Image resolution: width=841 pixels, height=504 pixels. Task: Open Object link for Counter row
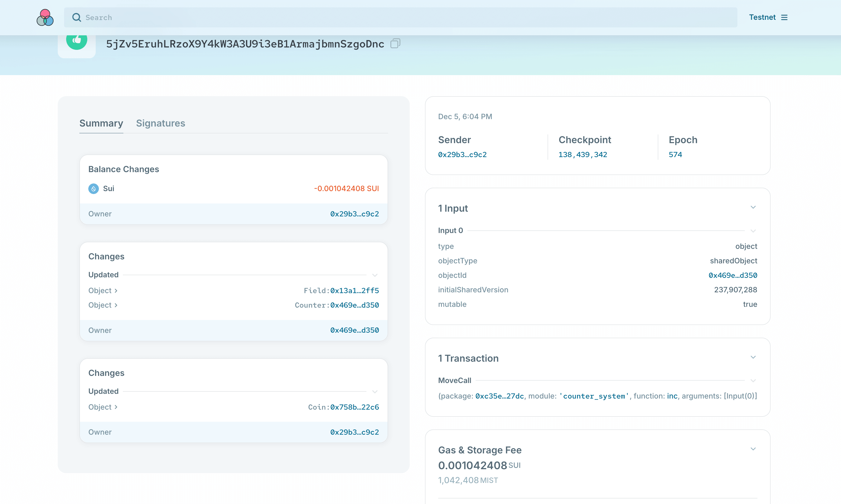[x=103, y=305]
